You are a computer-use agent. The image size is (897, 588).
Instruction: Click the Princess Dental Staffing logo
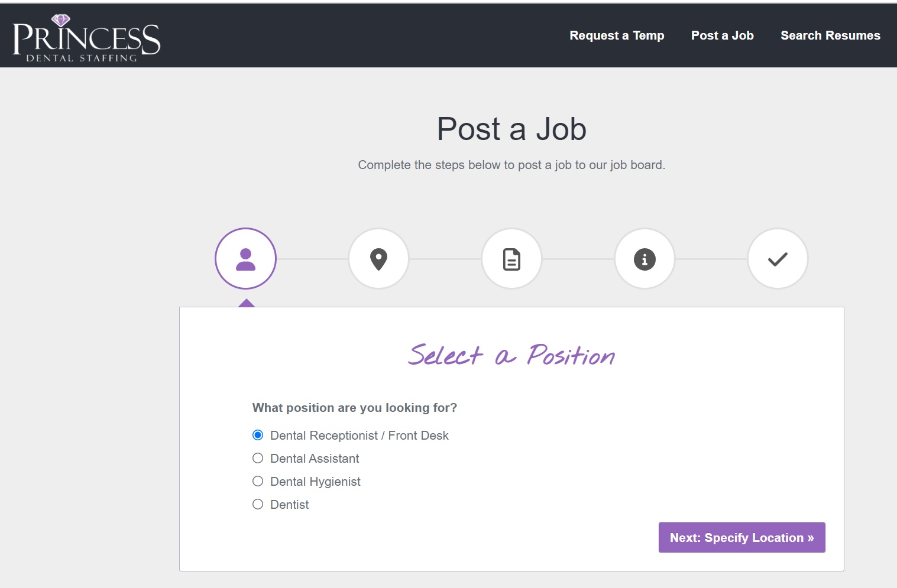pos(86,38)
